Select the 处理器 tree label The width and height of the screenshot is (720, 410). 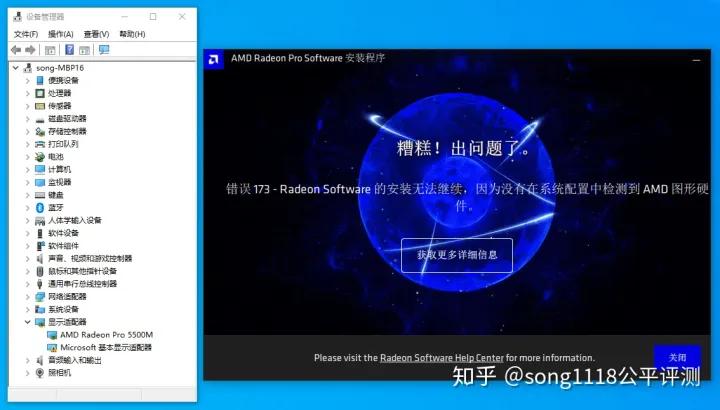[x=60, y=93]
